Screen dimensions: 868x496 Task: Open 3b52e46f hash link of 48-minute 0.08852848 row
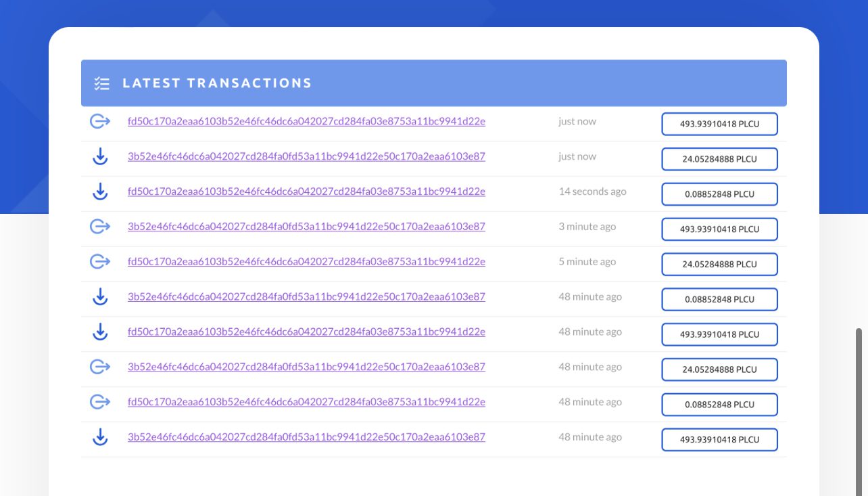click(306, 297)
